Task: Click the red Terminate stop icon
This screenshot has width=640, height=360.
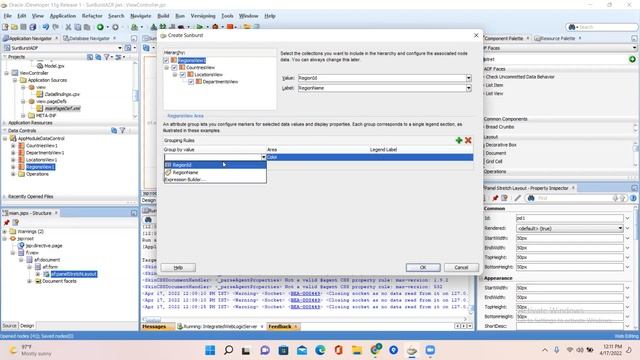Action: [x=230, y=27]
